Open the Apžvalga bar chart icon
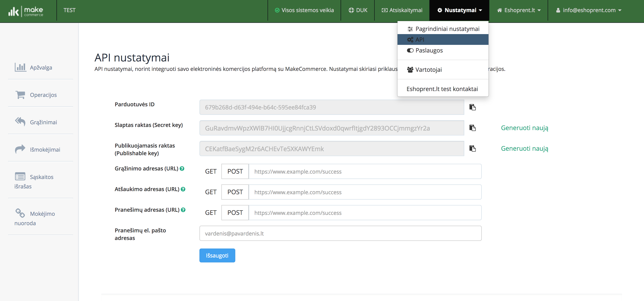 click(20, 67)
